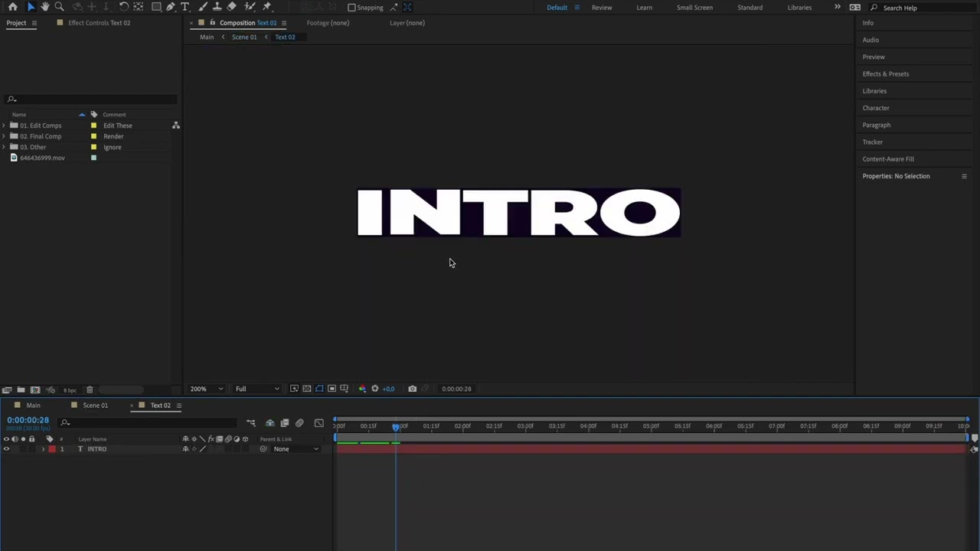Open the INTRO layer parent None dropdown

295,449
